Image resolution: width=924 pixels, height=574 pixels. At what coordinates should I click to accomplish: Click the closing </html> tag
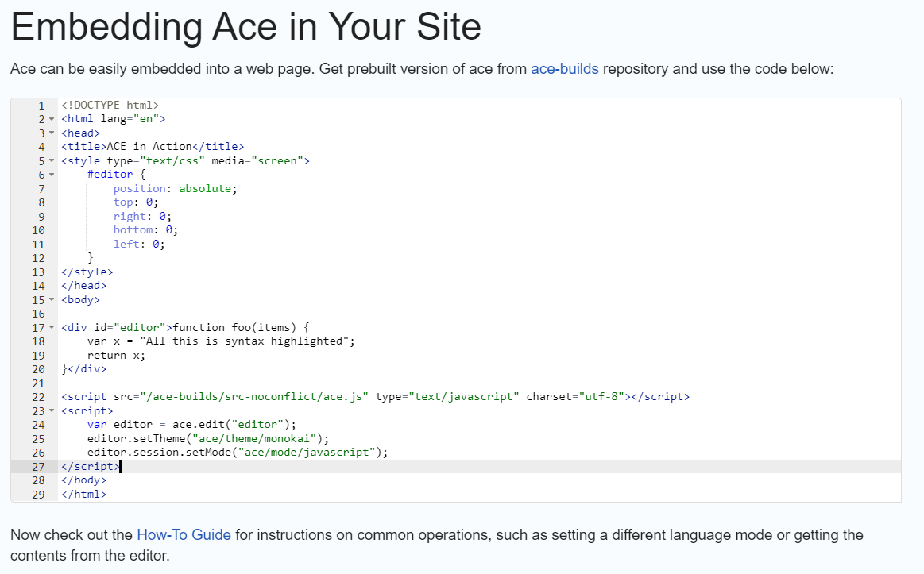point(84,494)
